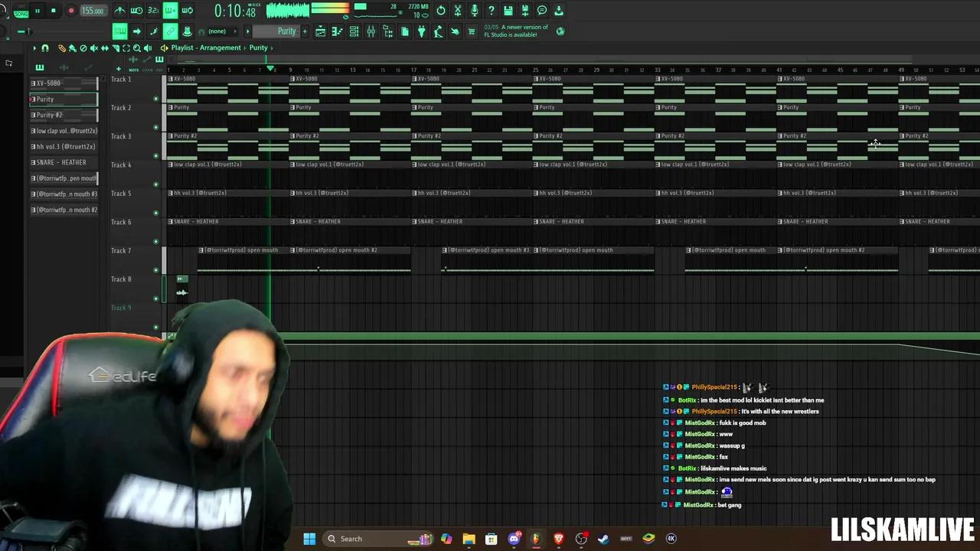Switch to the NOTE tab in the picker panel
The height and width of the screenshot is (551, 980).
click(134, 69)
